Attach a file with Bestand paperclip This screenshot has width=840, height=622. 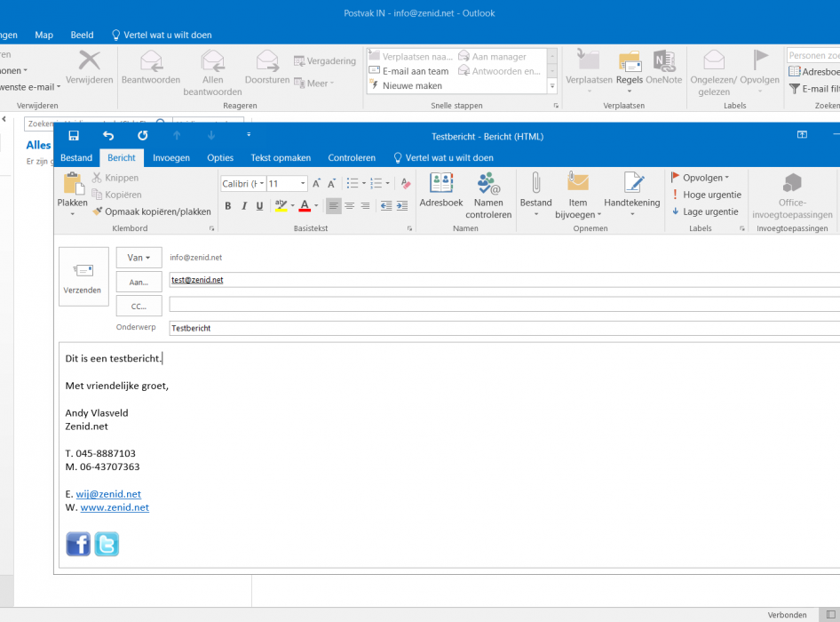tap(535, 195)
